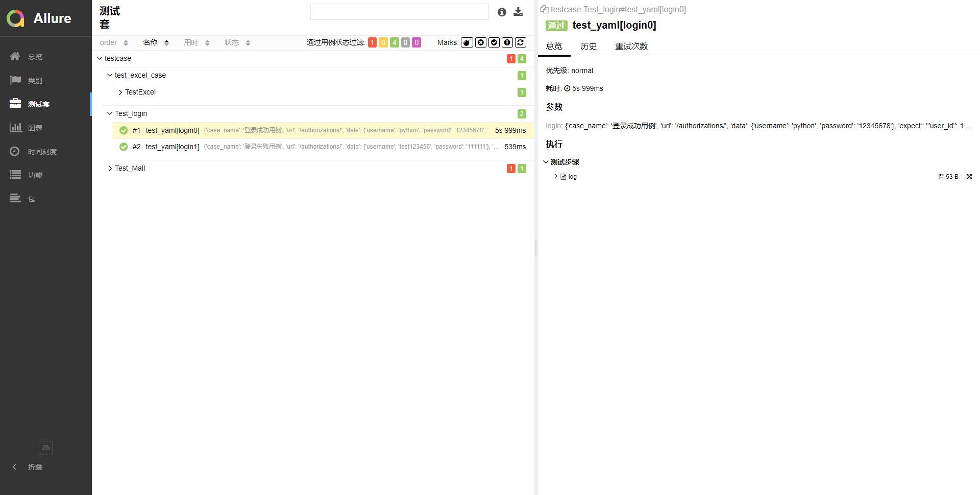Screen dimensions: 980x495
Task: Sort tree by order
Action: 114,42
